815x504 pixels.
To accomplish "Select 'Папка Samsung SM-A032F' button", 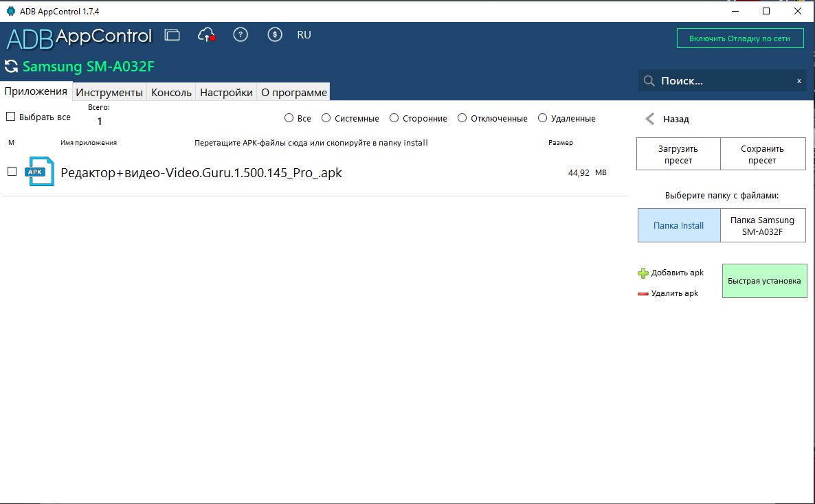I will click(763, 225).
